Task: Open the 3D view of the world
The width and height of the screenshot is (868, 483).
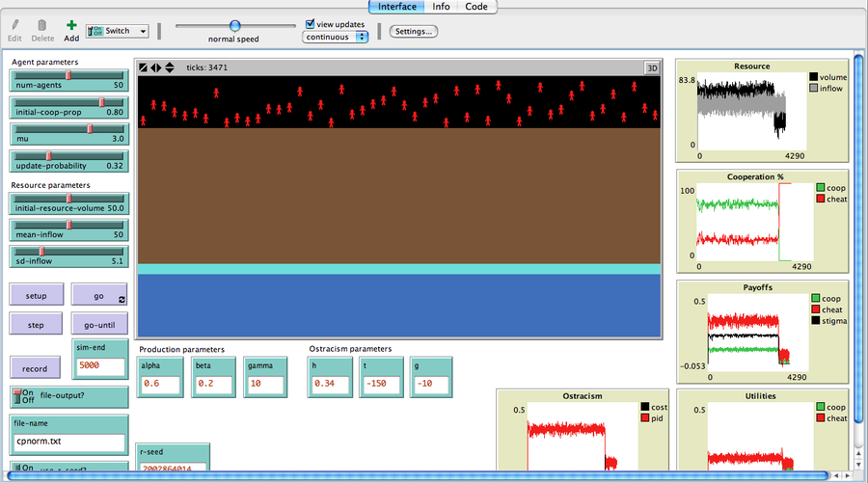Action: [x=652, y=67]
